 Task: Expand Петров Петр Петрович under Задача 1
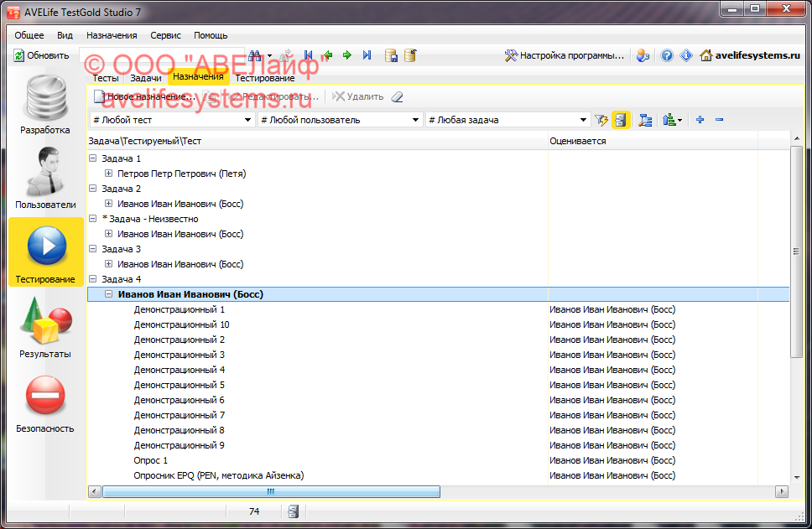pyautogui.click(x=109, y=174)
